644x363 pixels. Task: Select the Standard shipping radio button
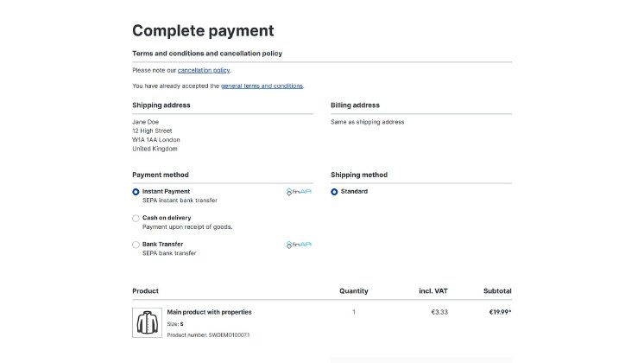pyautogui.click(x=334, y=192)
